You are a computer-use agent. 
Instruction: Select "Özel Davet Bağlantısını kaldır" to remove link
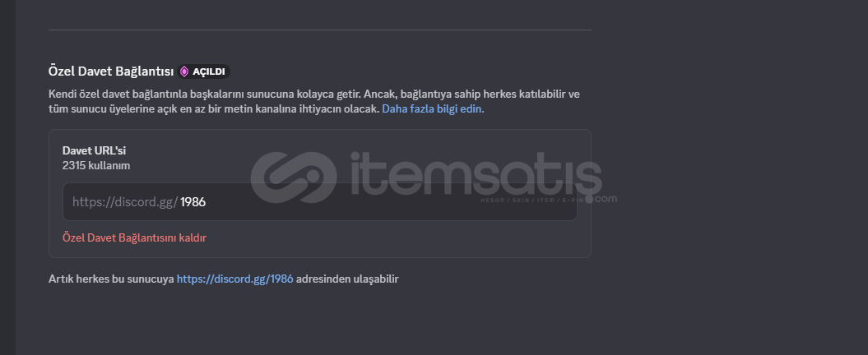click(134, 237)
